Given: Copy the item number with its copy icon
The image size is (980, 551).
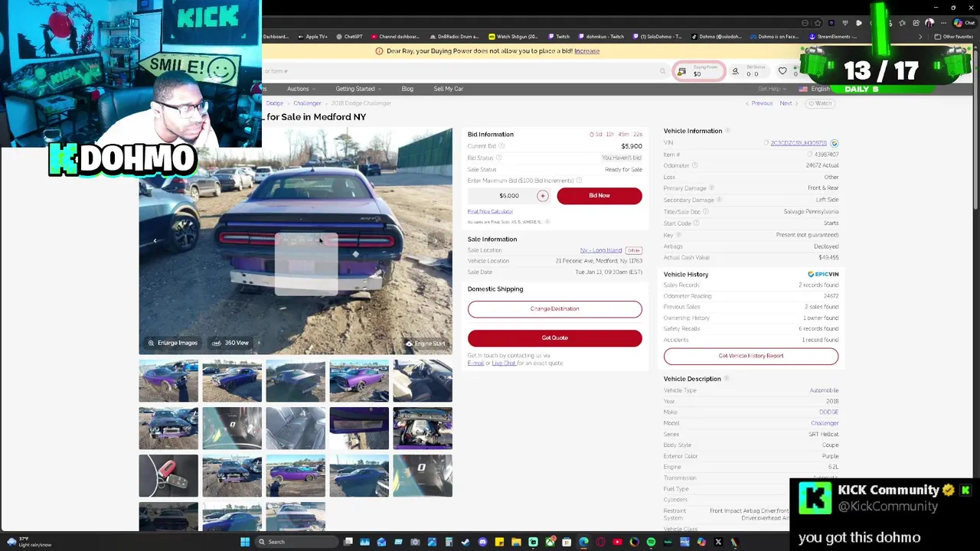Looking at the screenshot, I should [x=810, y=155].
